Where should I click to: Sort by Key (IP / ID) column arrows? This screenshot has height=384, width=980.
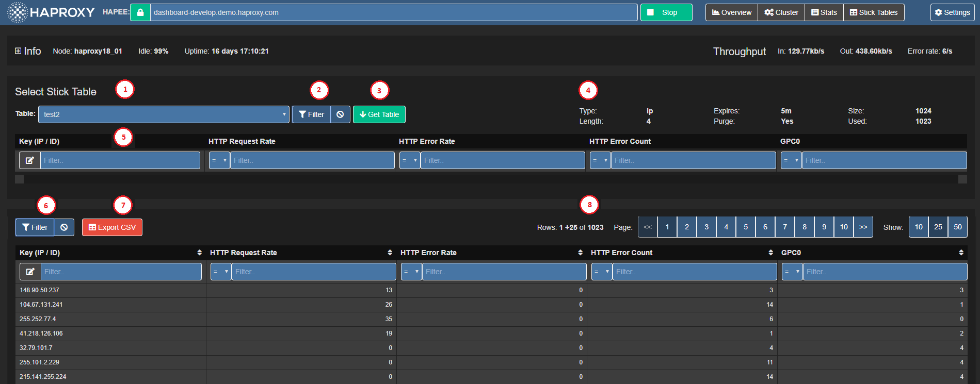pyautogui.click(x=199, y=253)
